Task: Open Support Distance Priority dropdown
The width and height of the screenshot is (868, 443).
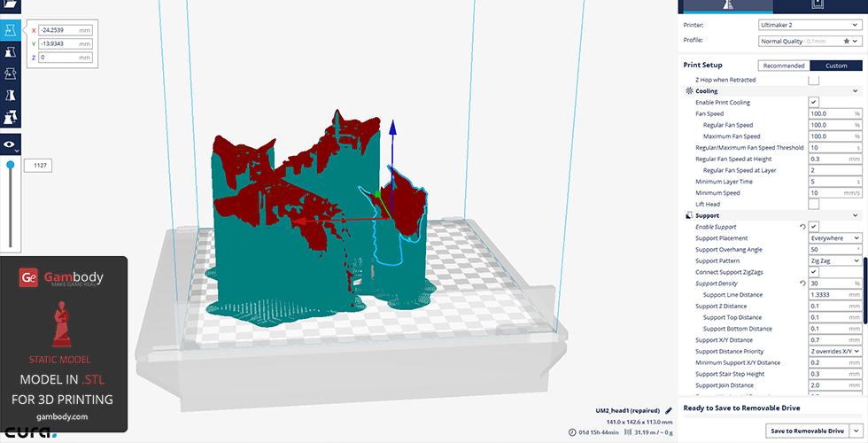Action: click(834, 351)
